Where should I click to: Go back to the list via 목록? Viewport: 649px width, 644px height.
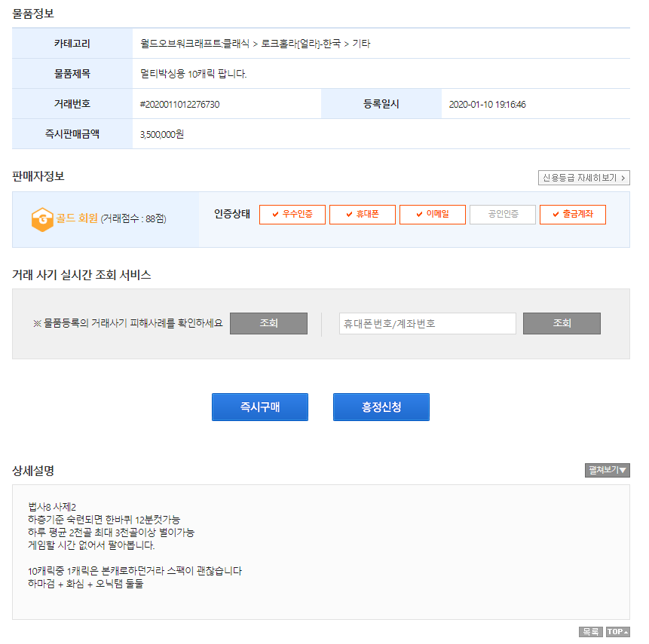[x=590, y=632]
